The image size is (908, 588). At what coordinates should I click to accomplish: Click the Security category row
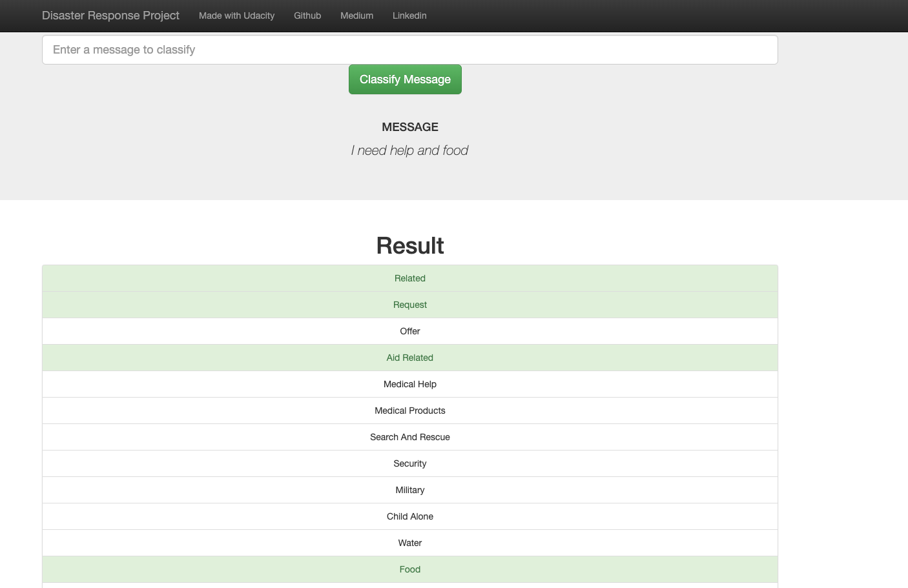pyautogui.click(x=409, y=463)
